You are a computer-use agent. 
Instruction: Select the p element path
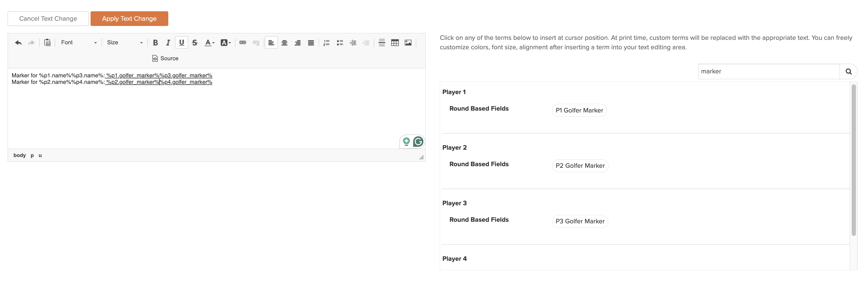click(32, 155)
